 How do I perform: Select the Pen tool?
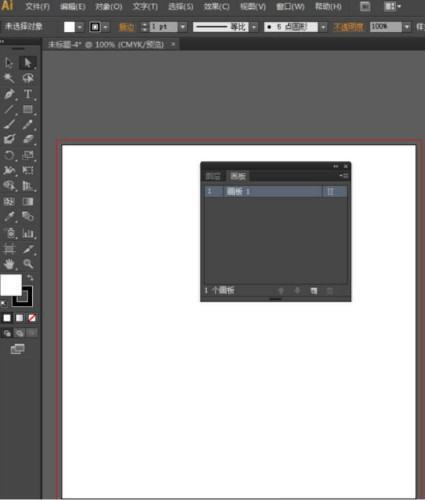(x=9, y=94)
